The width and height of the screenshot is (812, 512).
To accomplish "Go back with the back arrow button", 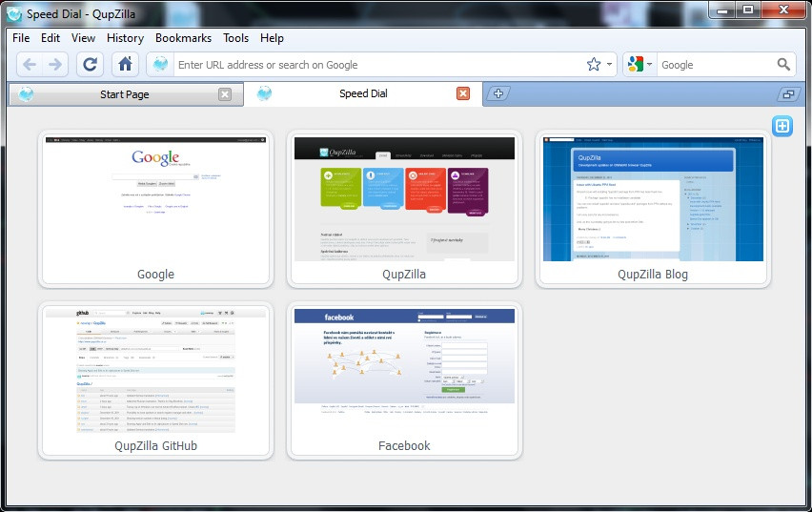I will click(30, 65).
